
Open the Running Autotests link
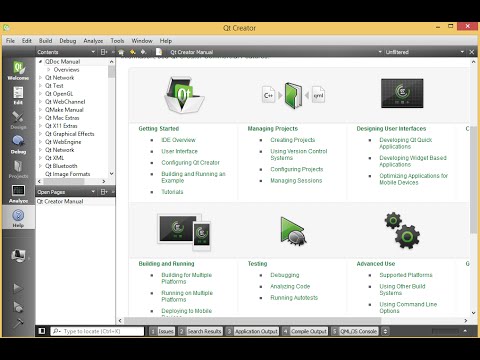[x=294, y=298]
